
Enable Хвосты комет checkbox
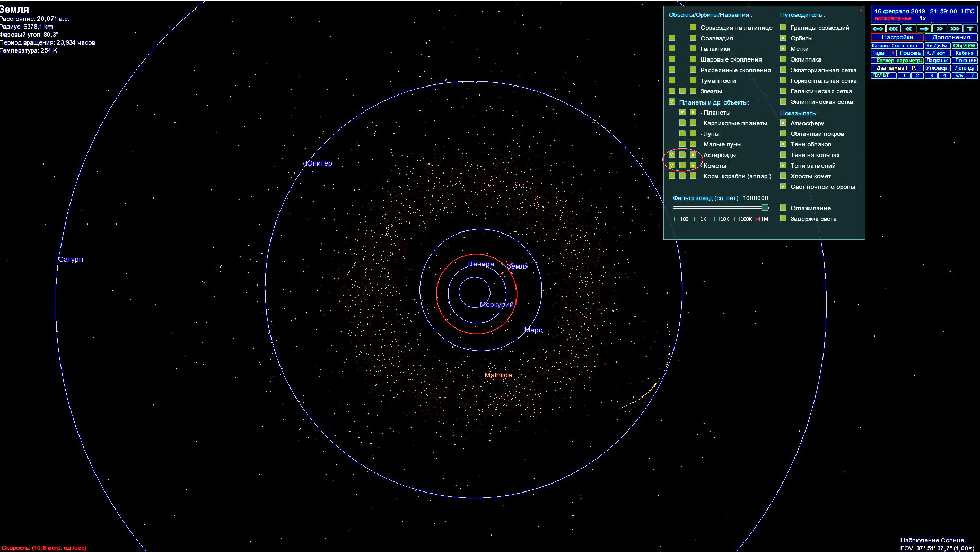(783, 176)
